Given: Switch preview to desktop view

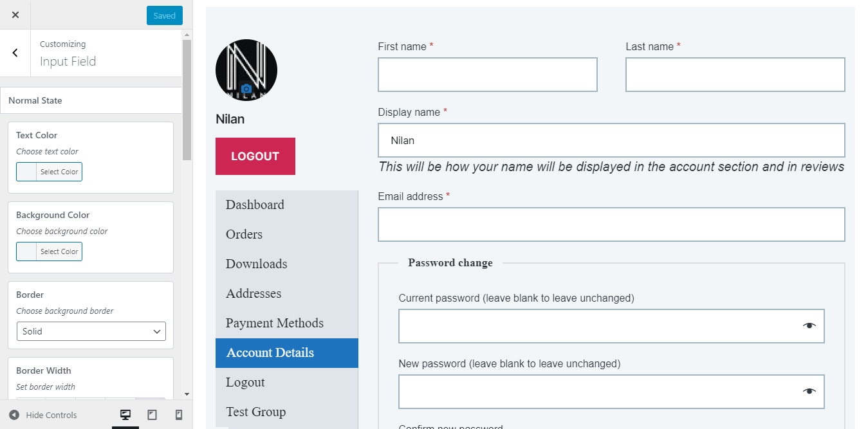Looking at the screenshot, I should click(x=125, y=415).
